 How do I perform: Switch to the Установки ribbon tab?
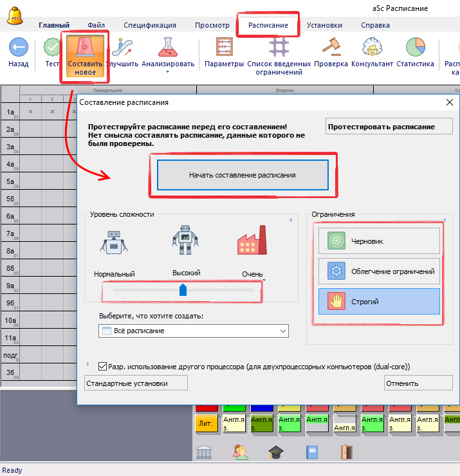[x=324, y=25]
